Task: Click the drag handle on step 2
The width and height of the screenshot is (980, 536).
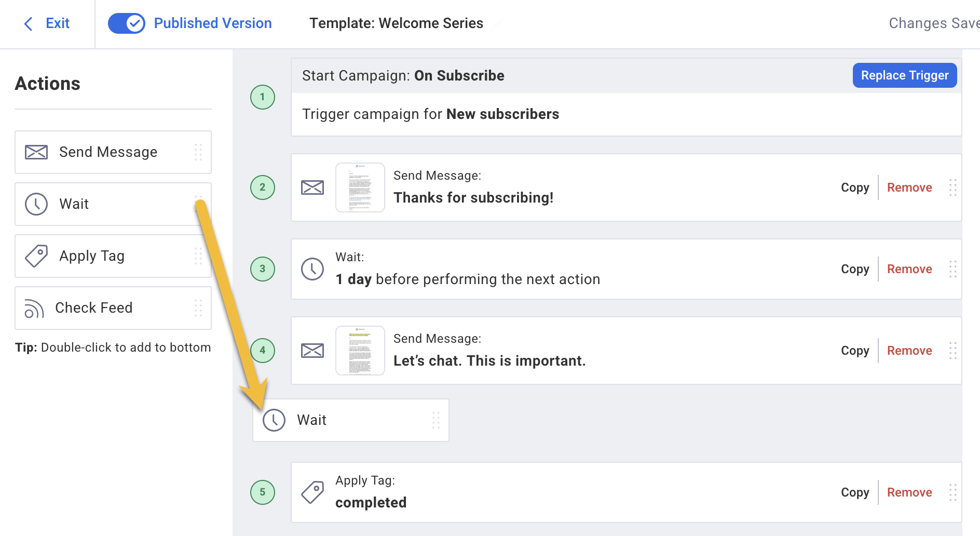Action: point(952,187)
